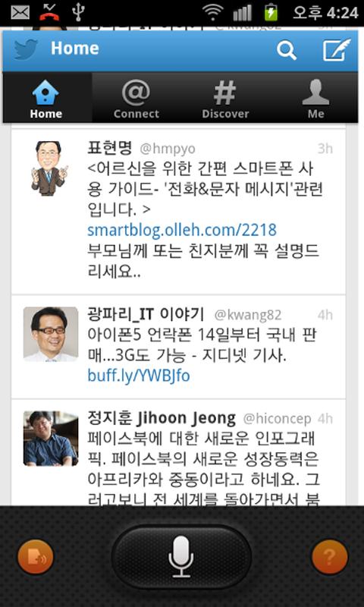Tap the @hmpyo cartoon avatar
Screen dimensions: 364x607
(x=50, y=168)
